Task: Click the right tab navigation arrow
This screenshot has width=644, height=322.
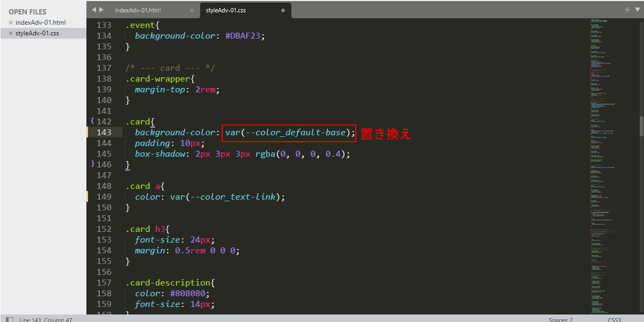Action: 101,10
